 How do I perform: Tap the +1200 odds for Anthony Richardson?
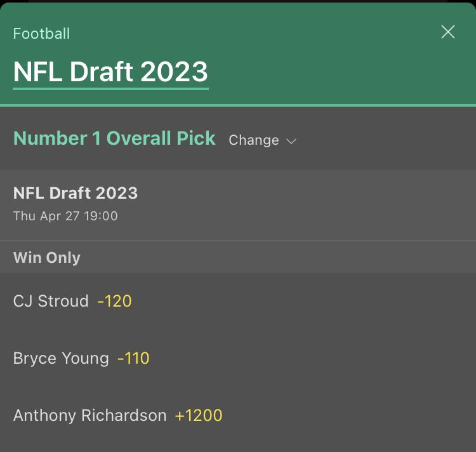coord(199,416)
